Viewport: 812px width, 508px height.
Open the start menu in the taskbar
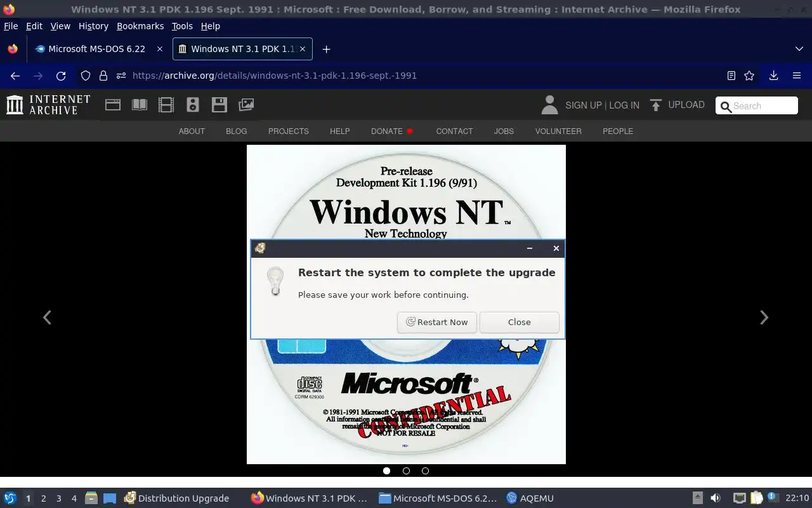click(10, 498)
